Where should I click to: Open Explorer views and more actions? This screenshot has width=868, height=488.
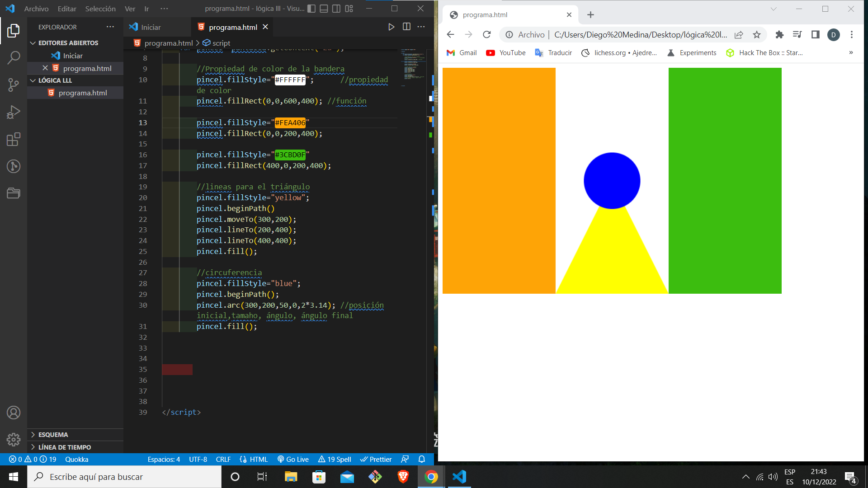pos(110,27)
